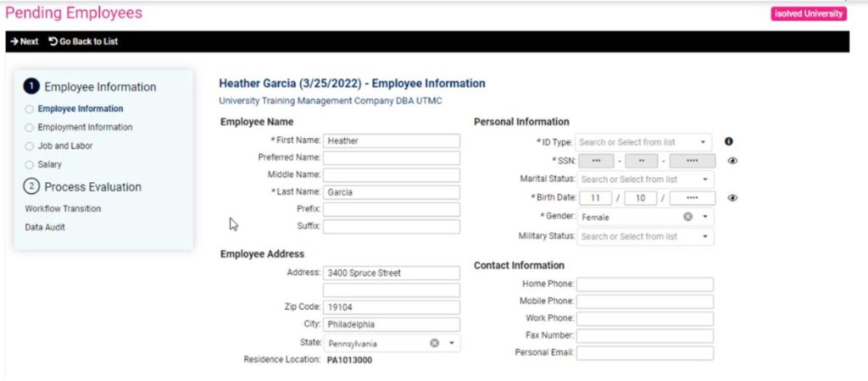Focus the Prefix field
The image size is (868, 381).
(x=392, y=210)
